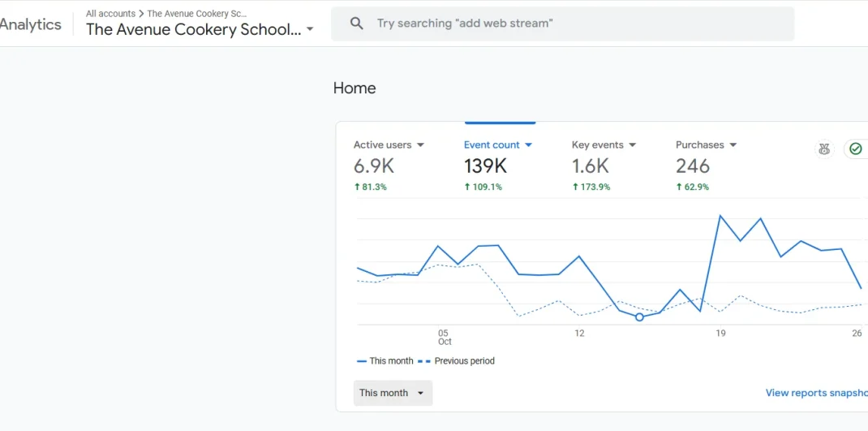Click the medal insights icon
This screenshot has height=431, width=868.
[x=824, y=149]
